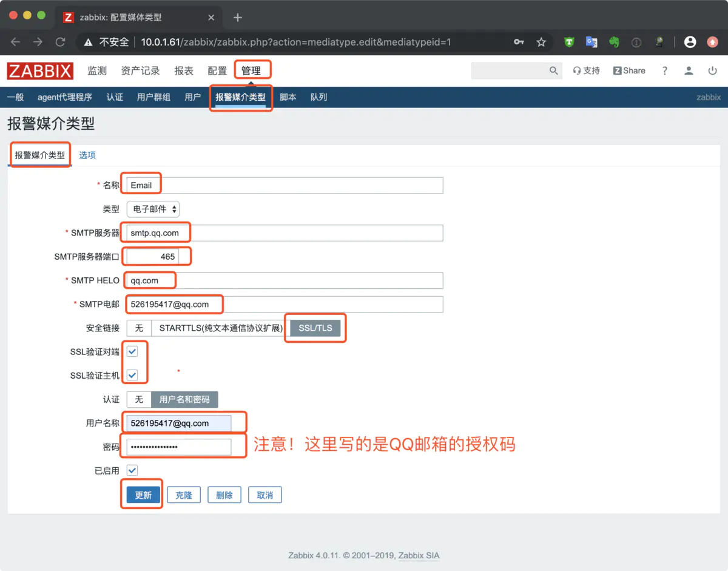The width and height of the screenshot is (728, 571).
Task: Go to 认证 submenu
Action: tap(115, 97)
